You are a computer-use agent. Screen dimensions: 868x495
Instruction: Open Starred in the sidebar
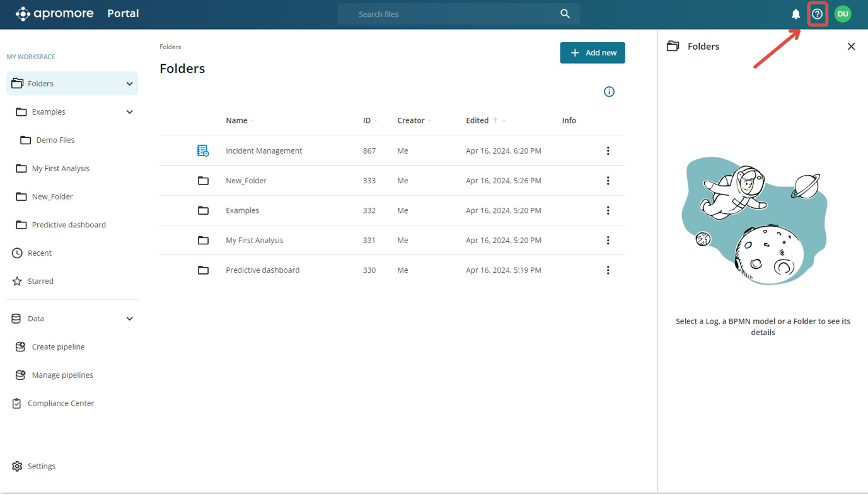coord(40,282)
